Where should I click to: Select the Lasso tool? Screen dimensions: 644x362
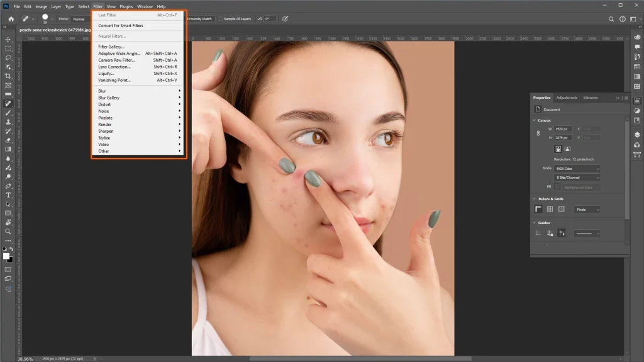8,57
